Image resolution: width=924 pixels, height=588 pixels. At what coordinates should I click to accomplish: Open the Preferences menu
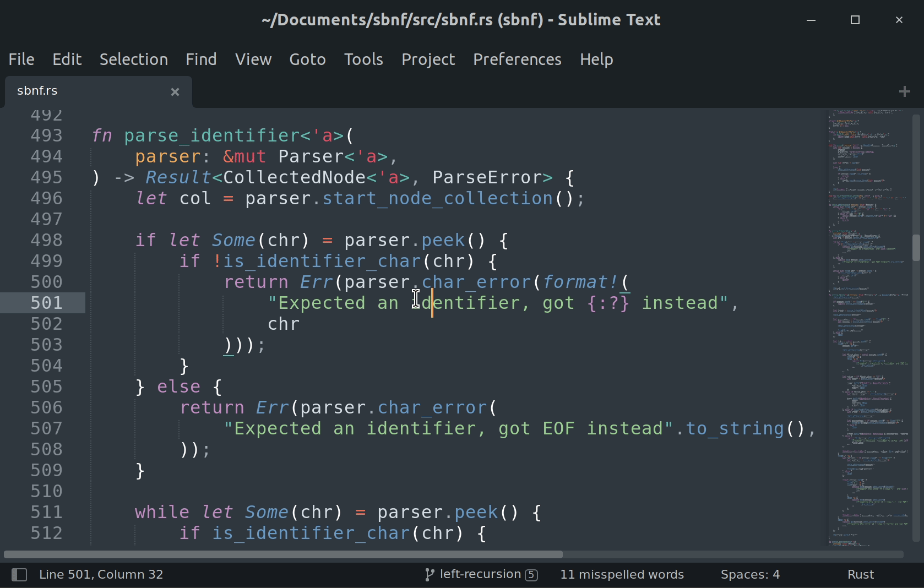[517, 59]
